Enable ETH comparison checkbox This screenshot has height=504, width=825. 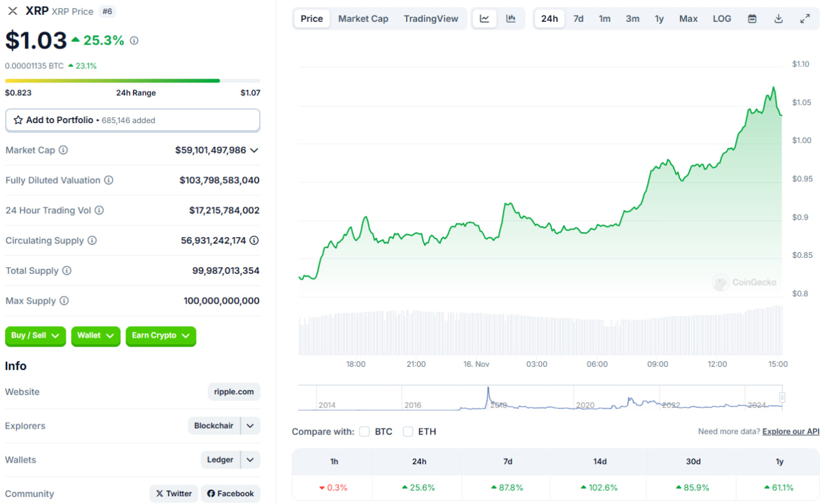[408, 432]
